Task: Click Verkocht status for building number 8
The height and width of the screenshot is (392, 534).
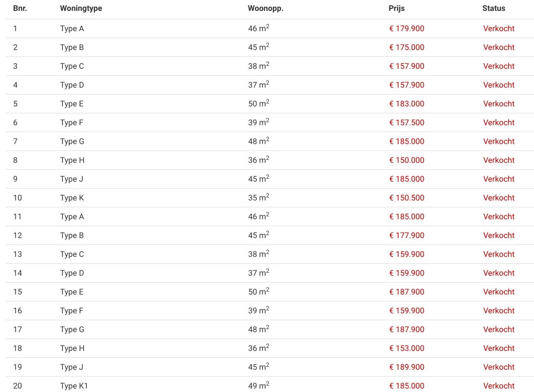Action: [498, 160]
